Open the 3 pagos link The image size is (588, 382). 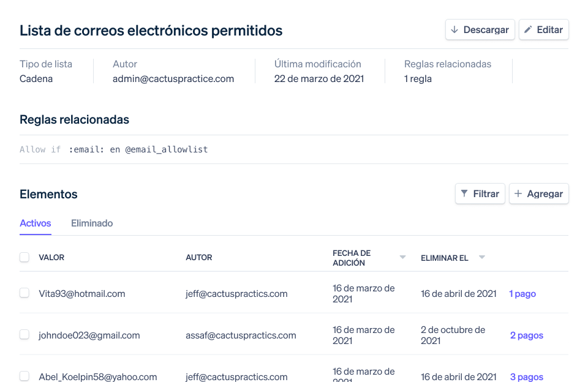coord(527,376)
